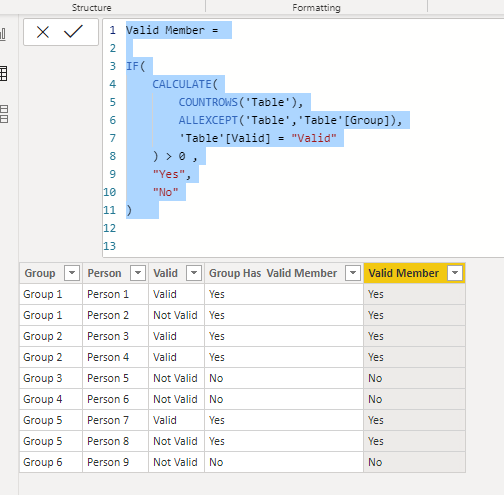Click the ALLEXCEPT formula line

tap(290, 120)
